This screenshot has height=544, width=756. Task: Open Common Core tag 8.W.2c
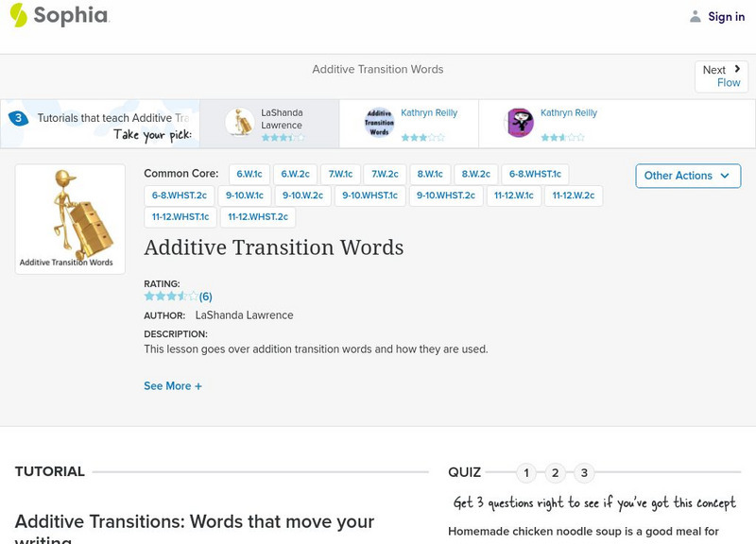coord(476,174)
